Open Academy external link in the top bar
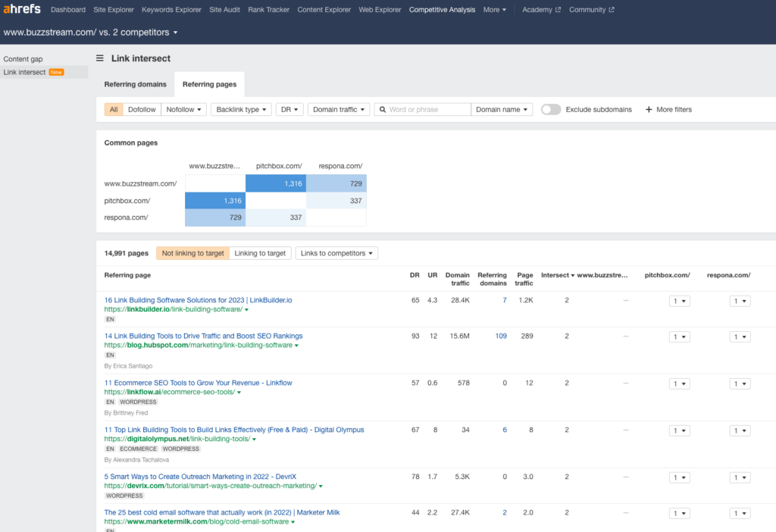 [541, 10]
